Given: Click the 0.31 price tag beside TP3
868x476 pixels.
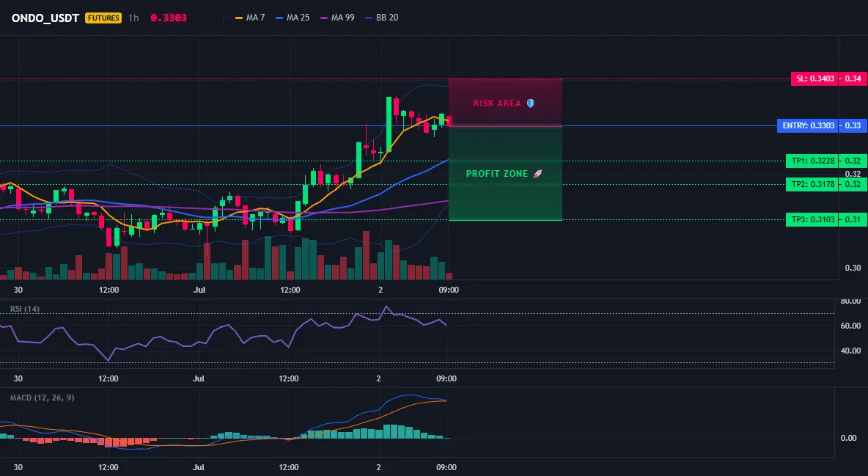Looking at the screenshot, I should coord(853,219).
